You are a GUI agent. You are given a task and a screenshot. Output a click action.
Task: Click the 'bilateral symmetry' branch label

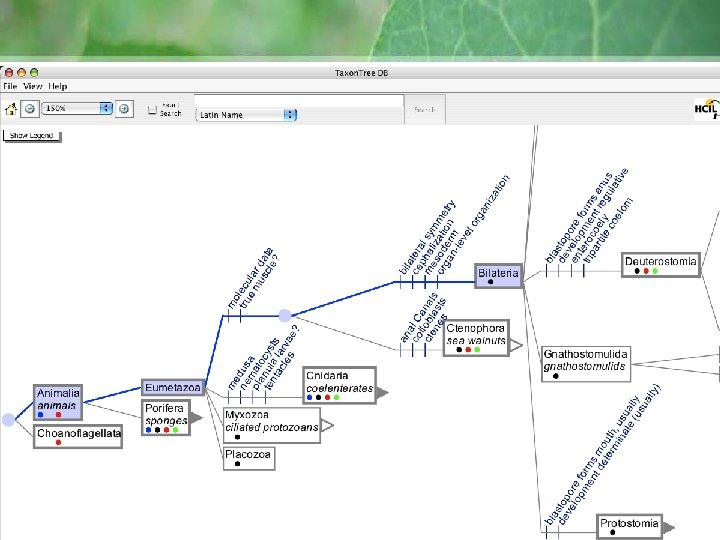(428, 237)
